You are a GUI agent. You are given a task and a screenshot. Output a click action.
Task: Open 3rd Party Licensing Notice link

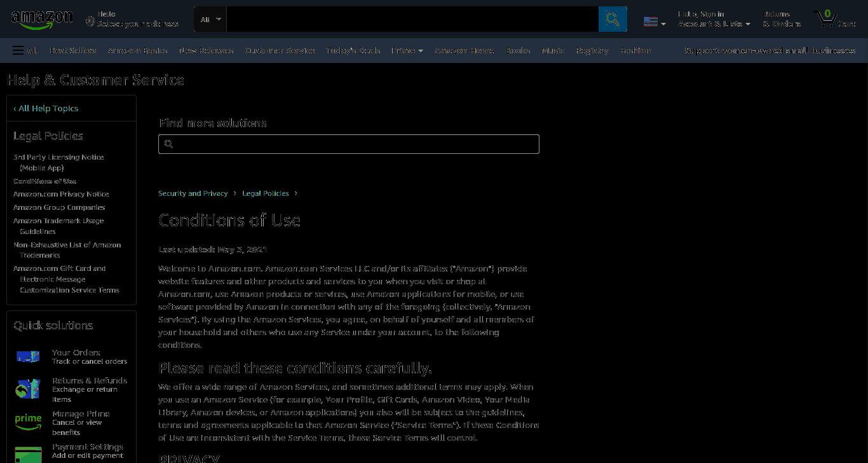point(58,162)
